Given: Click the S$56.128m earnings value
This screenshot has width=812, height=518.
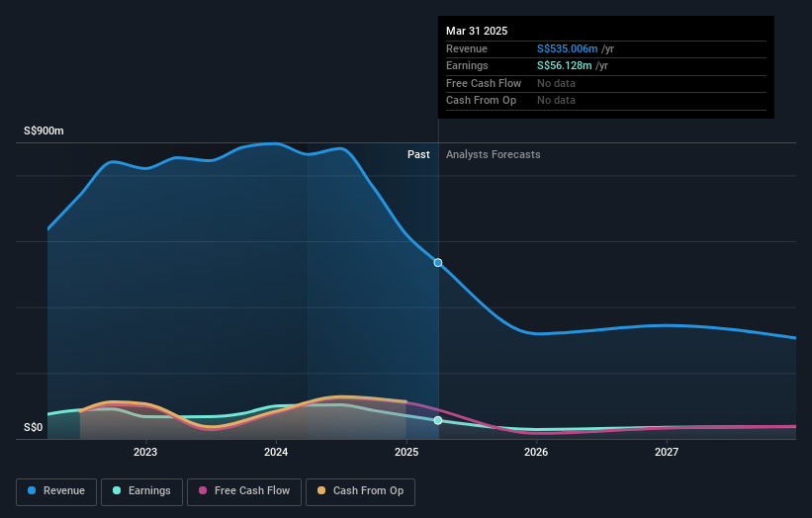Looking at the screenshot, I should (x=564, y=65).
